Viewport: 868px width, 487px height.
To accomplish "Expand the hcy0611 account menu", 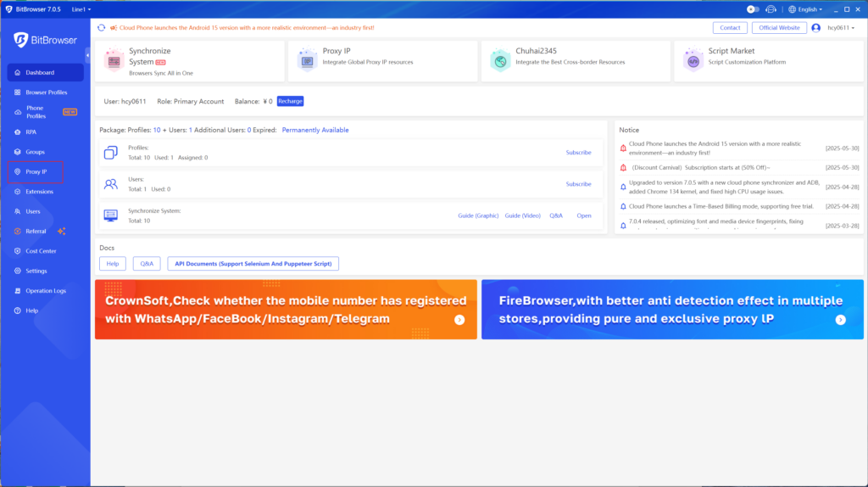I will pos(841,28).
